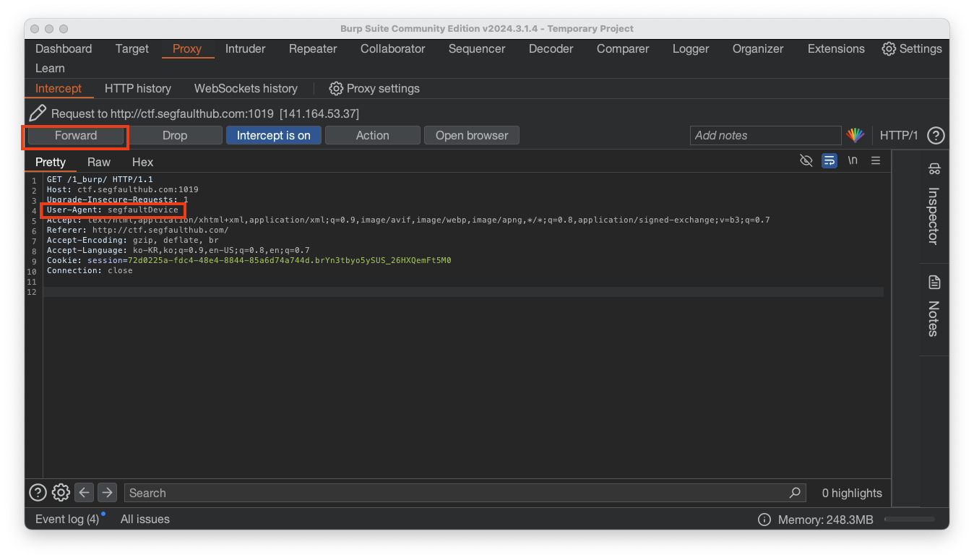Toggle the \n show newlines button

(x=853, y=160)
